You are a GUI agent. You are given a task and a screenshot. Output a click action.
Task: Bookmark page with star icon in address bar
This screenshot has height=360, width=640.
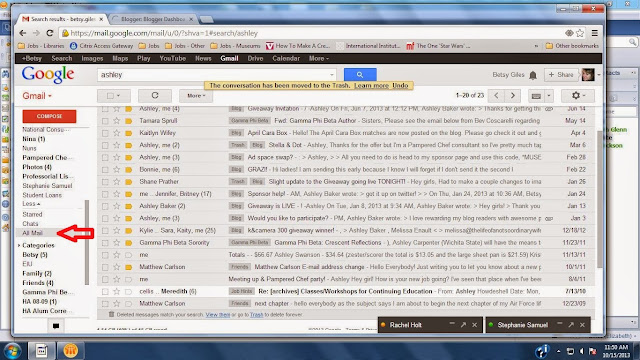[x=580, y=33]
